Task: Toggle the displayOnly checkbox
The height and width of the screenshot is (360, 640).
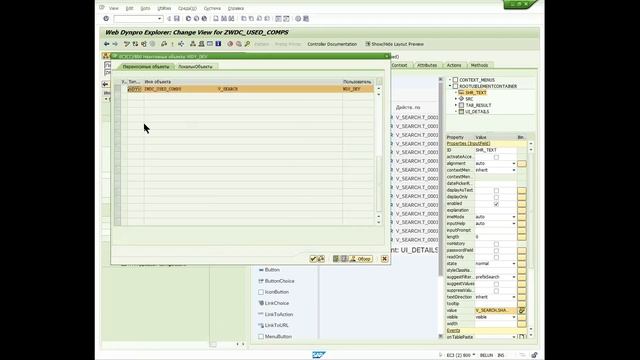Action: click(496, 197)
